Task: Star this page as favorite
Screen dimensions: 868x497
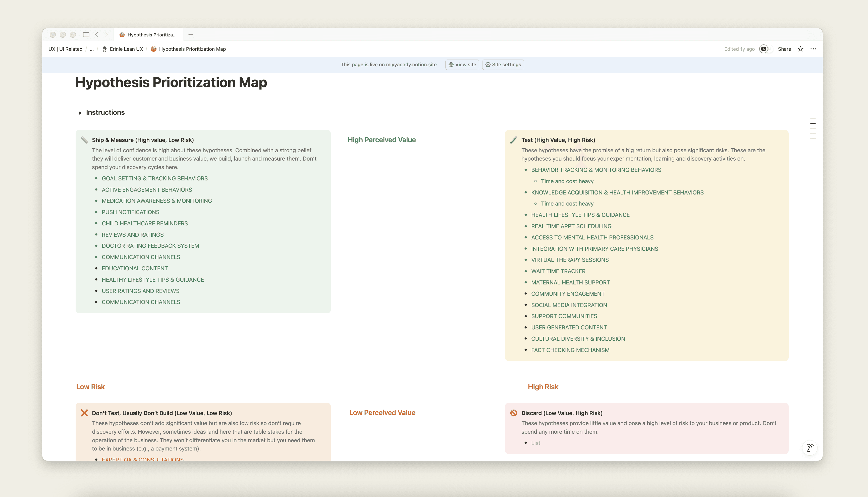Action: pyautogui.click(x=800, y=49)
